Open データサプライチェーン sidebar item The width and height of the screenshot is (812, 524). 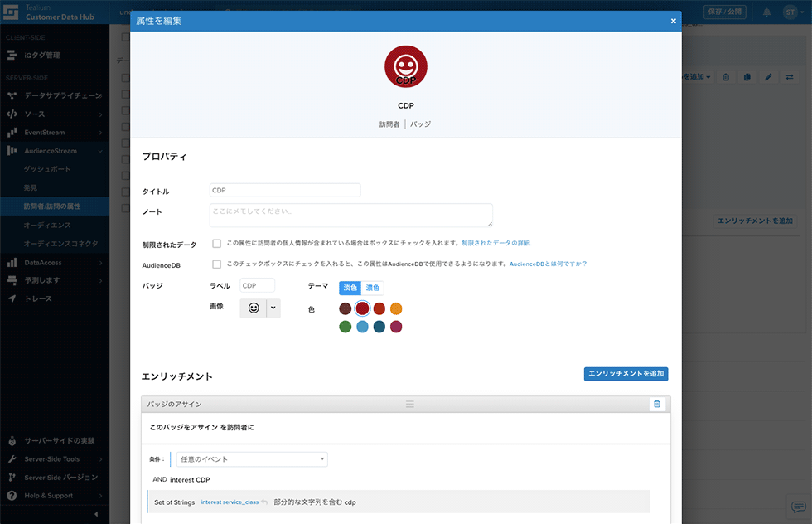click(x=63, y=95)
